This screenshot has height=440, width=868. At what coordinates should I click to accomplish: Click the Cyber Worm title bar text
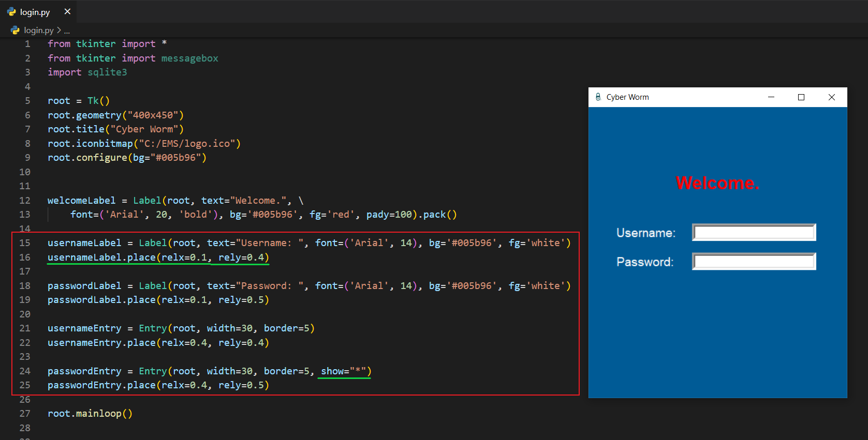627,97
